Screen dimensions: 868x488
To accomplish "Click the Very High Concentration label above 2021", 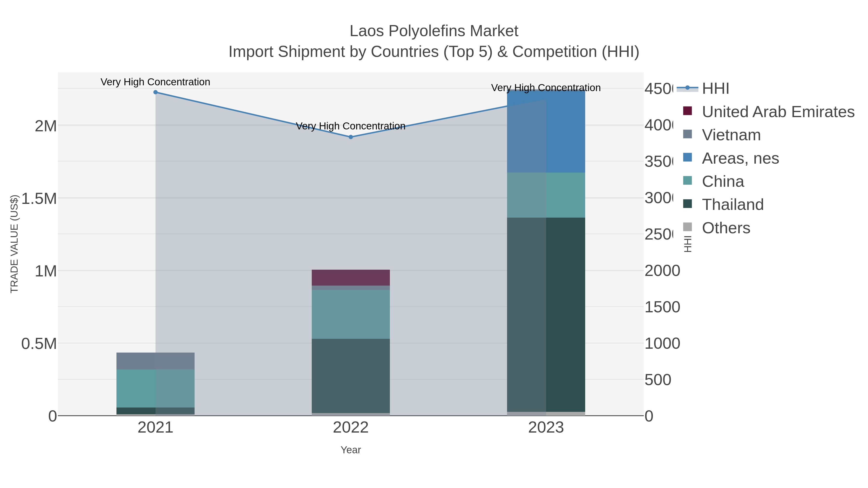I will point(155,82).
